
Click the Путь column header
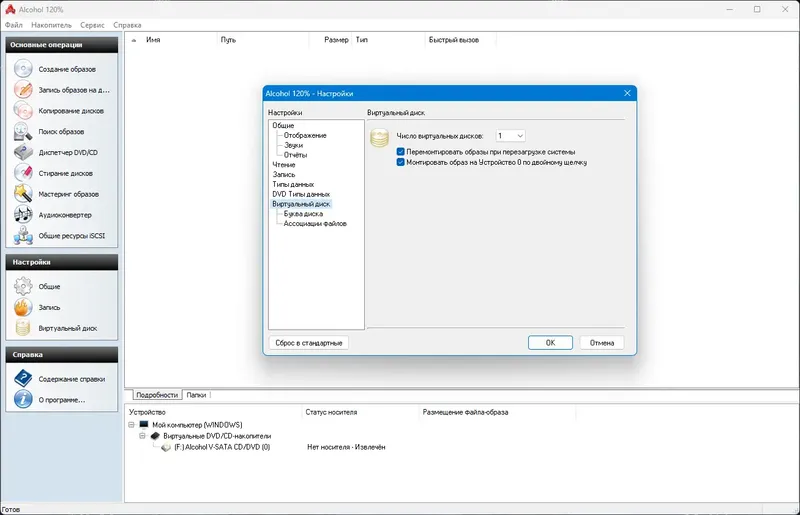coord(263,40)
